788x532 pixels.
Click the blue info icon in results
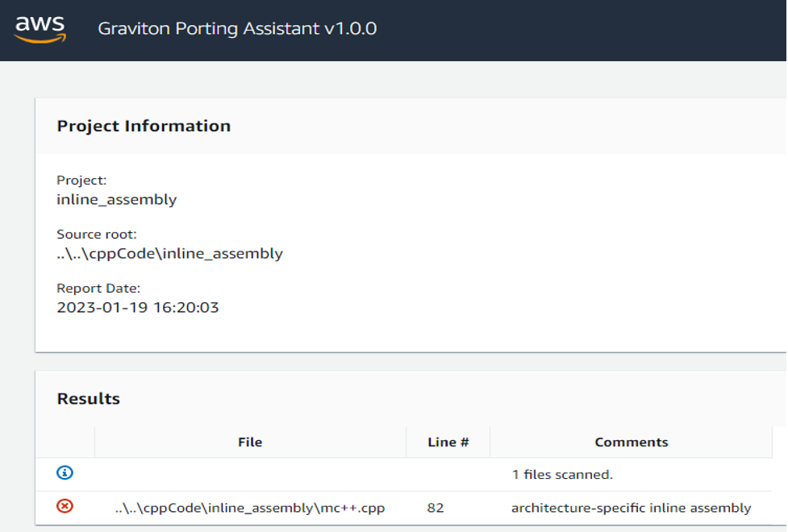pyautogui.click(x=65, y=472)
